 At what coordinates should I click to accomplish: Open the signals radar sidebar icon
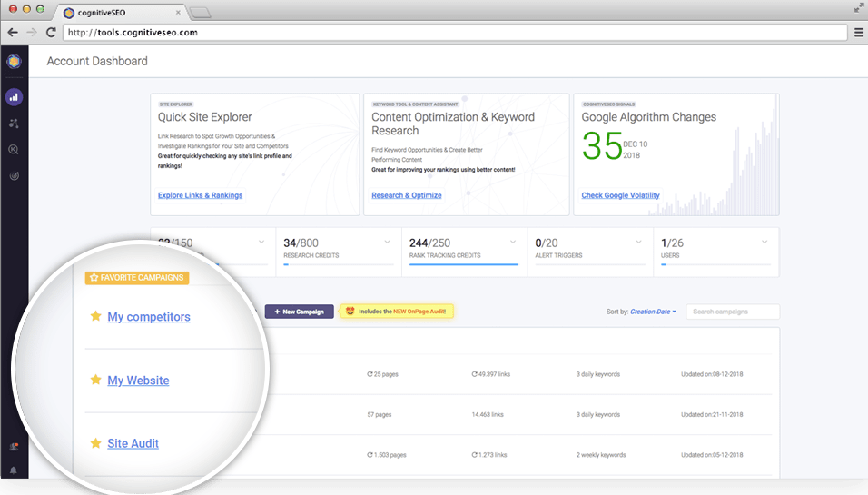pos(14,176)
